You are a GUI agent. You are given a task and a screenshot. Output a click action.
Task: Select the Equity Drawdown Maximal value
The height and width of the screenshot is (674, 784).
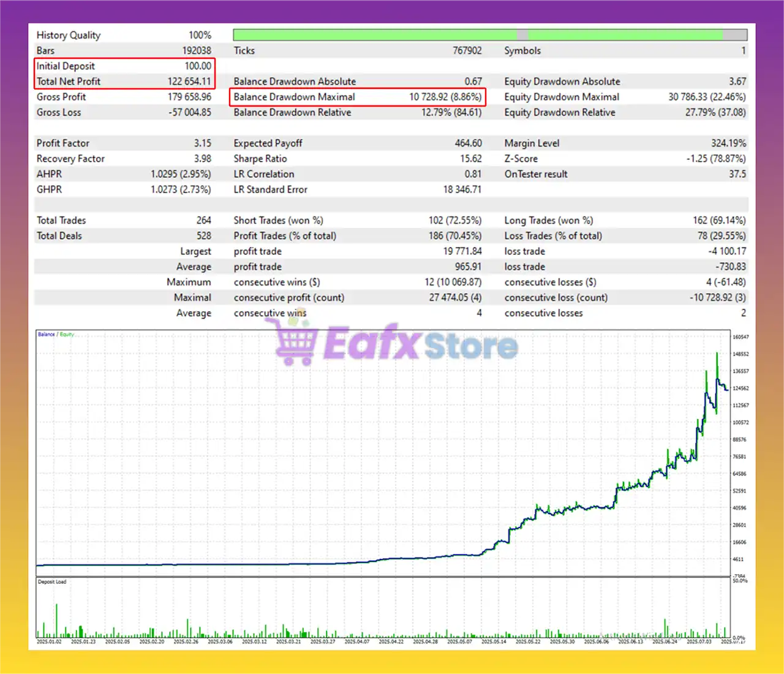(x=707, y=97)
